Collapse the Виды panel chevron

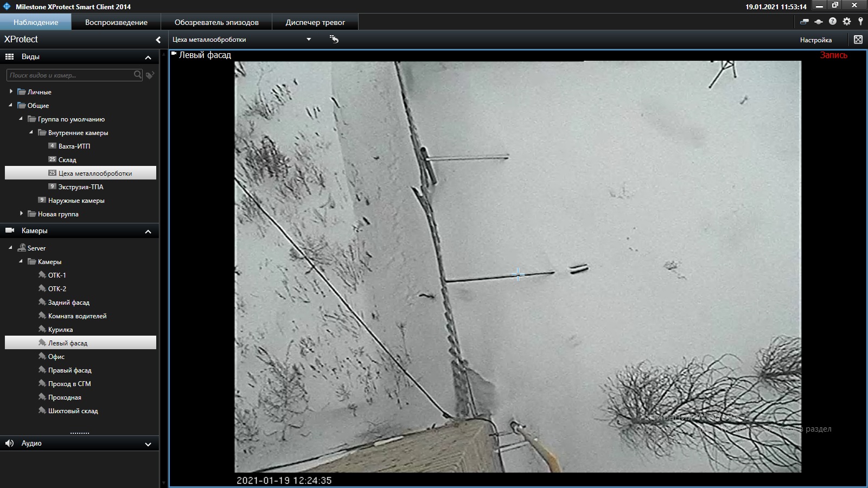coord(148,57)
